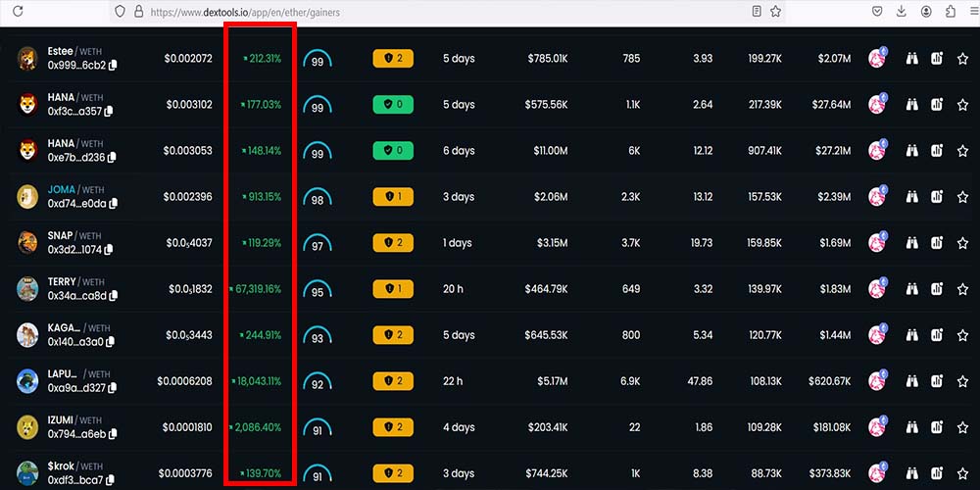Open the JOMA token pair link
The width and height of the screenshot is (980, 490).
pos(61,189)
